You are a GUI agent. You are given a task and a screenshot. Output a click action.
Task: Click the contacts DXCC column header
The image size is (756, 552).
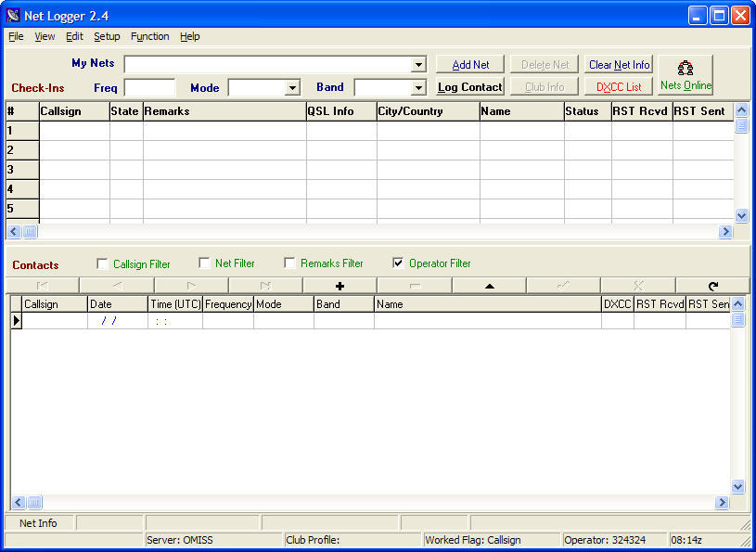click(x=618, y=304)
